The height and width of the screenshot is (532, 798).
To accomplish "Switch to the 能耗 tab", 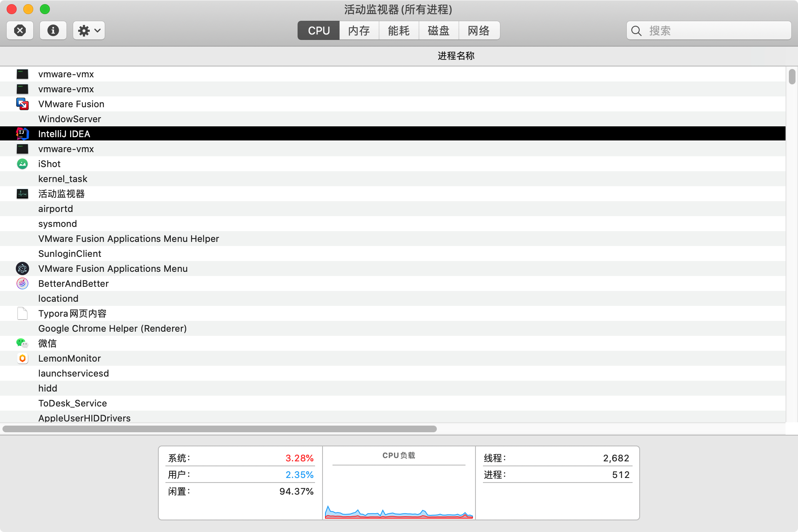I will coord(399,30).
